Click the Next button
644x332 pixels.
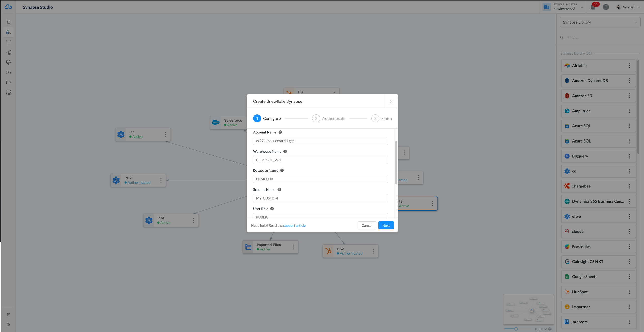coord(386,225)
